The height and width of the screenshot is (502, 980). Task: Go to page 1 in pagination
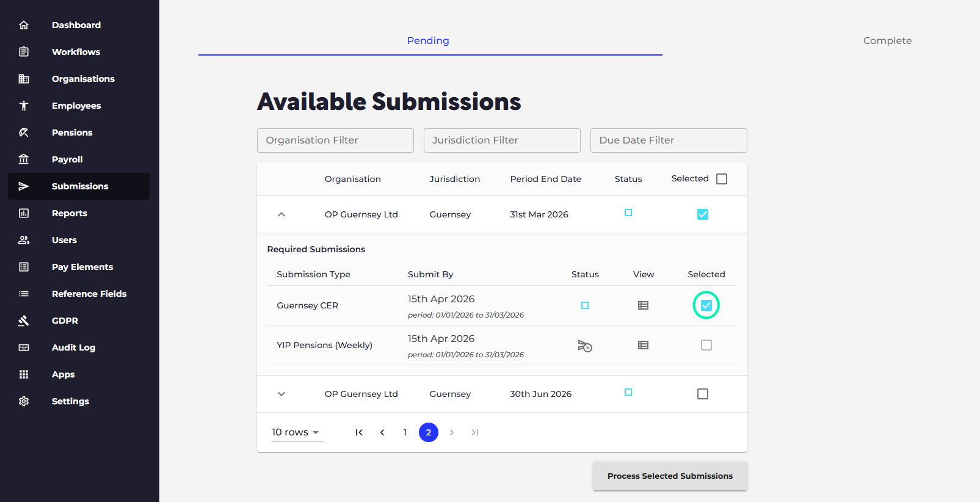pos(405,432)
